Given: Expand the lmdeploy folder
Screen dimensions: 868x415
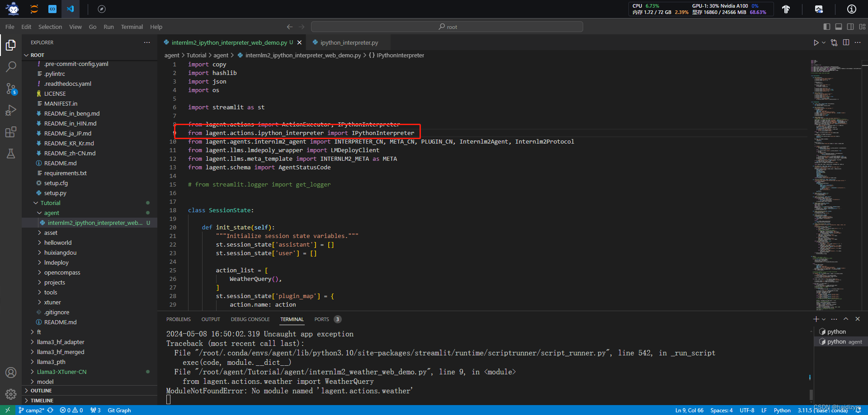Looking at the screenshot, I should 90,262.
